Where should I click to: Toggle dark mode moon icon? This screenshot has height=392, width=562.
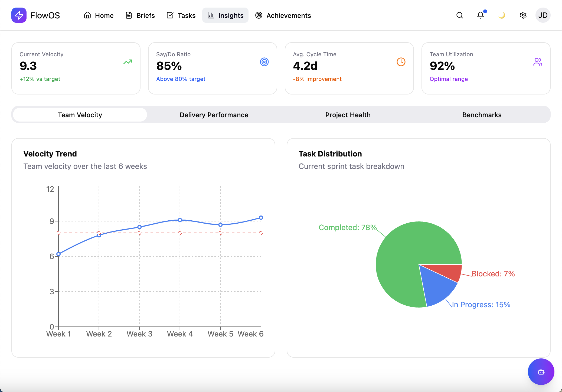502,15
